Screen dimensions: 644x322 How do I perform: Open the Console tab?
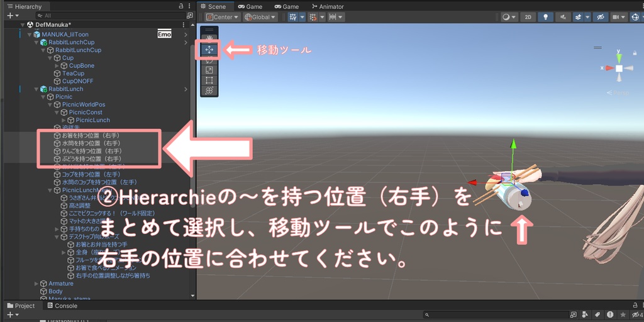(x=62, y=306)
